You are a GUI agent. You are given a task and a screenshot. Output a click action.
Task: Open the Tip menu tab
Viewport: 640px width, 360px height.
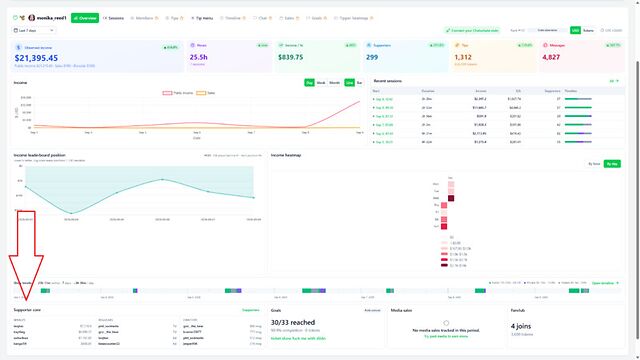tap(202, 18)
